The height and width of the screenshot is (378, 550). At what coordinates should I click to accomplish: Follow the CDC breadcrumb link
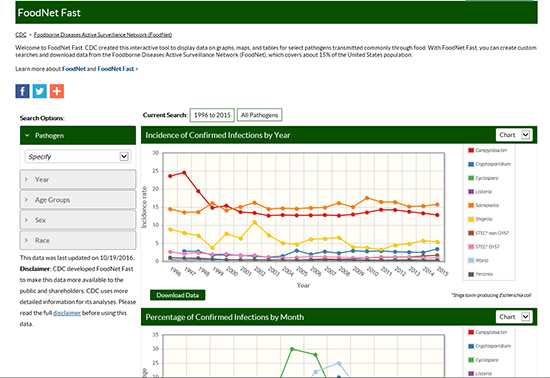coord(21,35)
